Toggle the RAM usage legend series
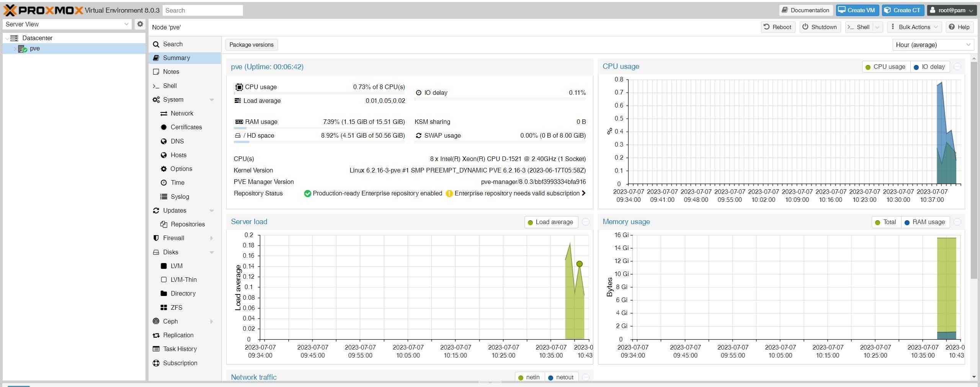980x387 pixels. (x=925, y=222)
